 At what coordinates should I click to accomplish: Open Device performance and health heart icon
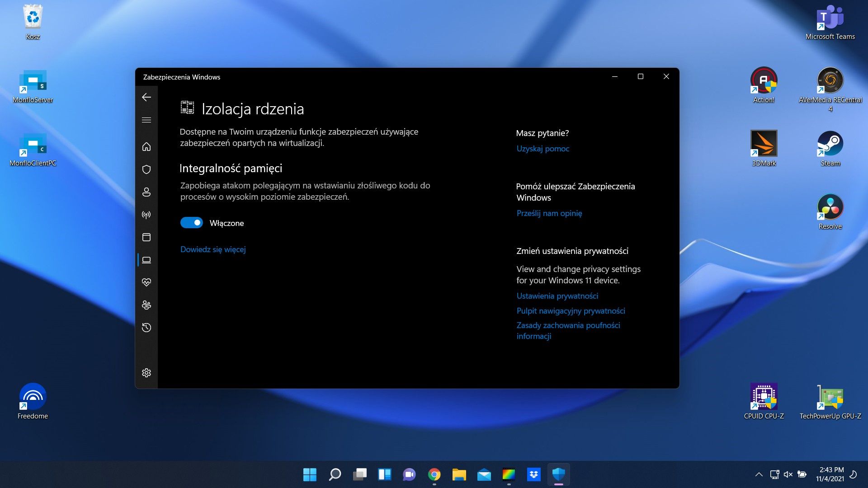pyautogui.click(x=146, y=282)
